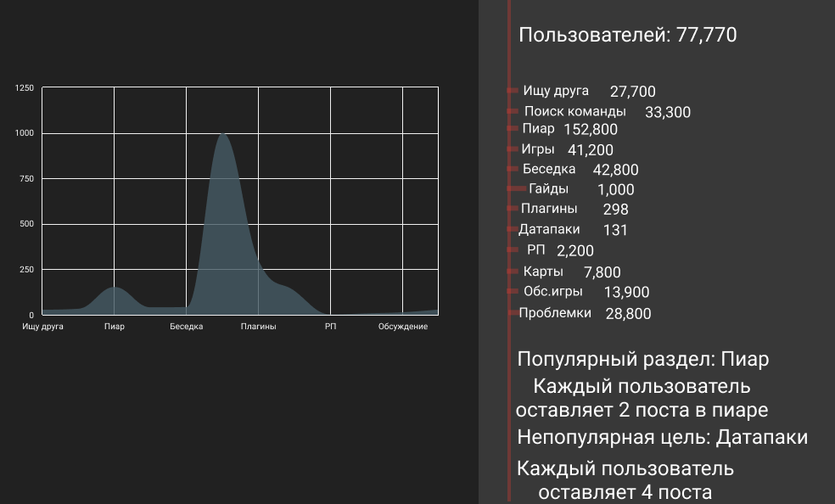
Task: Select the 'Плагины' label in stats list
Action: pyautogui.click(x=549, y=209)
